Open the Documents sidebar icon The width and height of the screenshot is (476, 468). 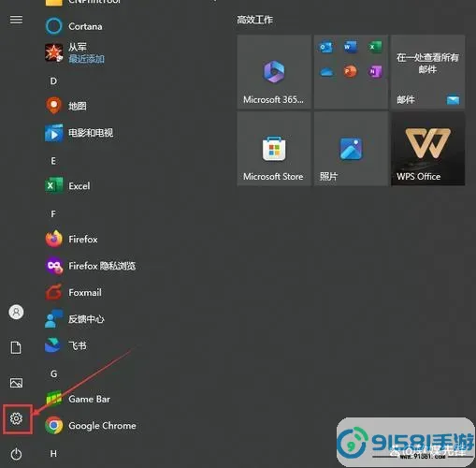coord(16,347)
